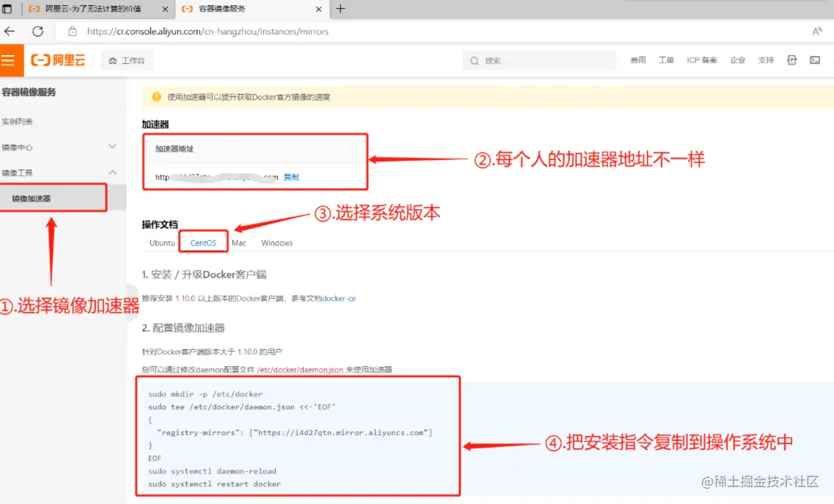The height and width of the screenshot is (504, 834).
Task: Click the 复制 copy link for accelerator address
Action: tap(291, 178)
